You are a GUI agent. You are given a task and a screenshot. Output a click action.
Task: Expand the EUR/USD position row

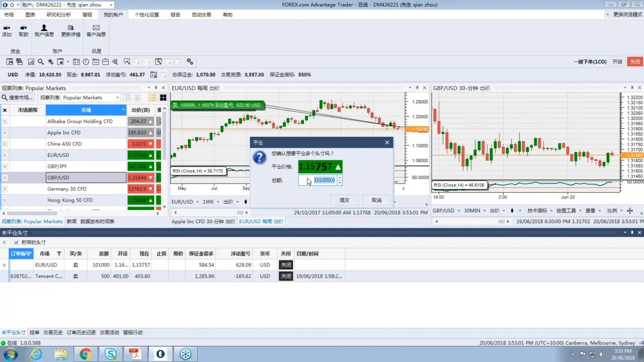(x=4, y=265)
